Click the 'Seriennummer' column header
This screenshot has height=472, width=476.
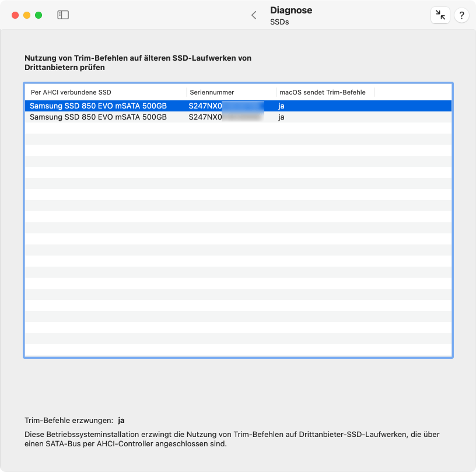pos(232,92)
